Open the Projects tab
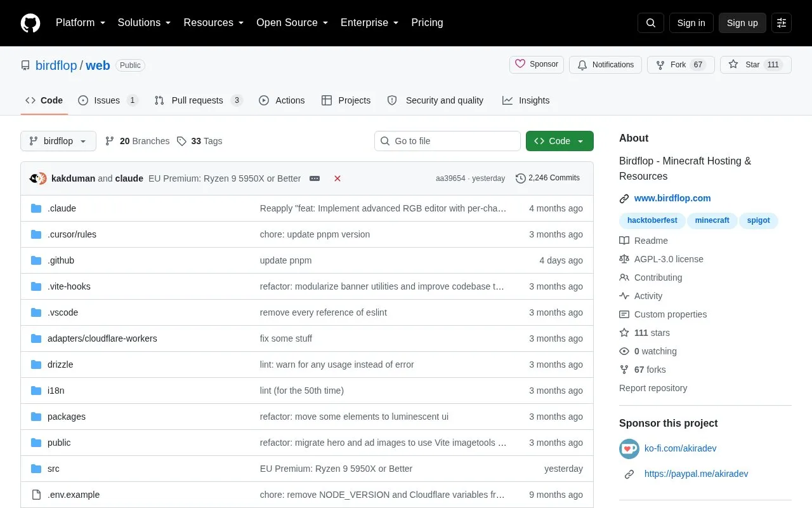This screenshot has height=508, width=812. click(x=346, y=100)
